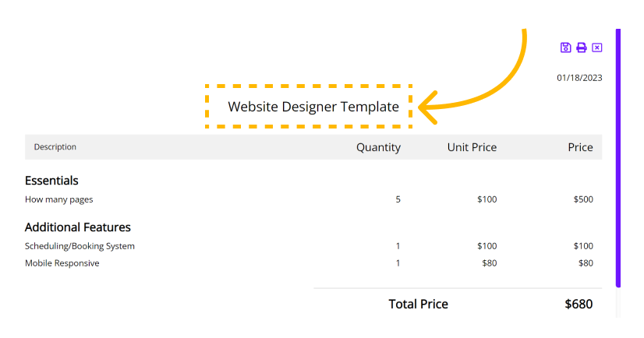Click the $680 total amount
Image resolution: width=644 pixels, height=338 pixels.
point(579,304)
